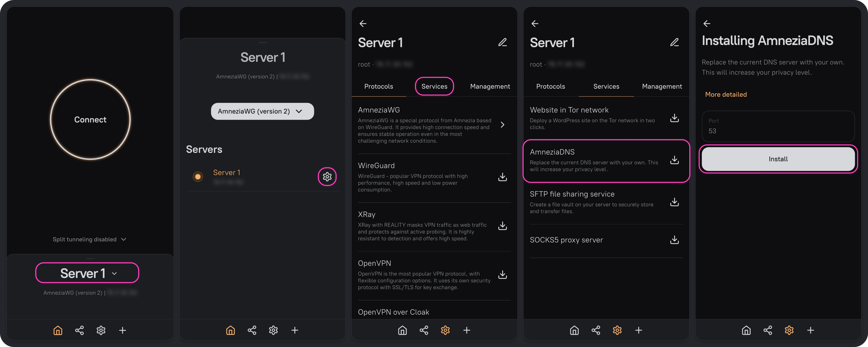This screenshot has width=868, height=347.
Task: Tap gear icon in second screen navbar
Action: [274, 330]
